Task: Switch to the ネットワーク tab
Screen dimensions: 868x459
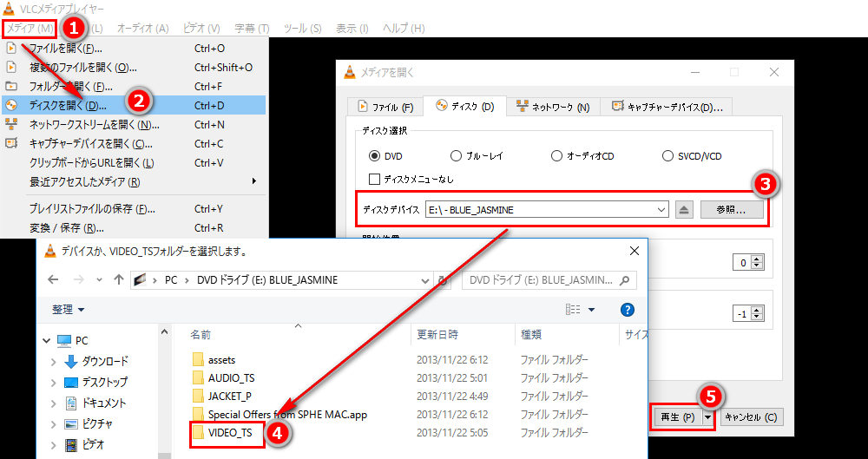Action: [x=553, y=107]
